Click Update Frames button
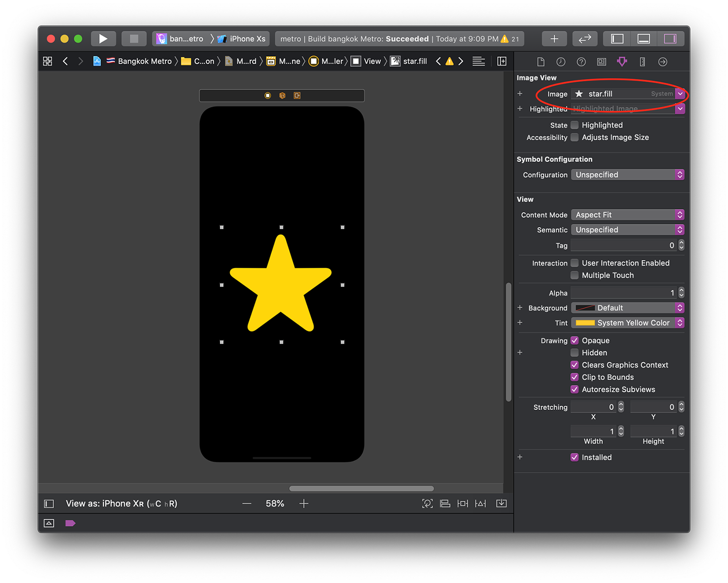 click(427, 504)
